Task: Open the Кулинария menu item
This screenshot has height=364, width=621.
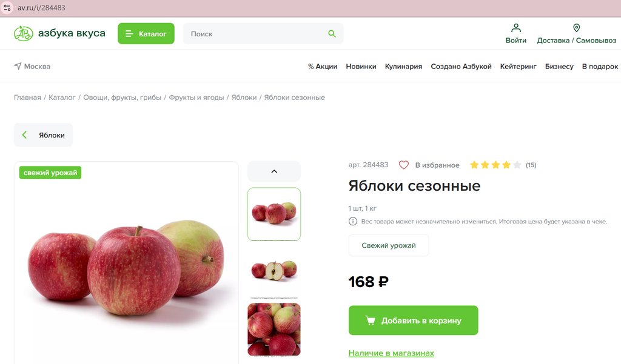Action: [x=403, y=67]
